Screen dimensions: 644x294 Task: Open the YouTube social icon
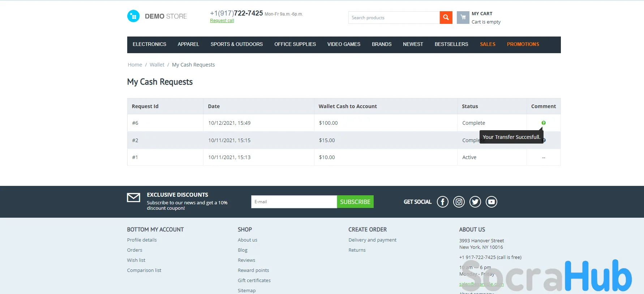[491, 202]
